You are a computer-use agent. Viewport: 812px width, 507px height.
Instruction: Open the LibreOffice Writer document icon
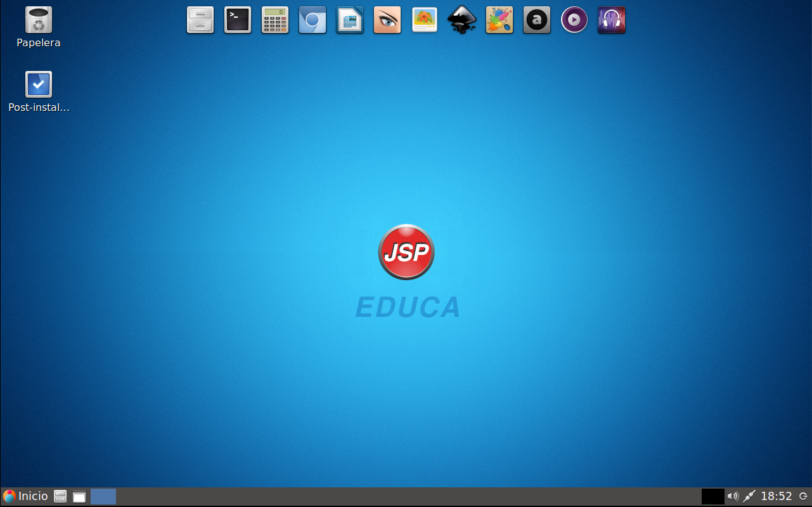click(350, 20)
